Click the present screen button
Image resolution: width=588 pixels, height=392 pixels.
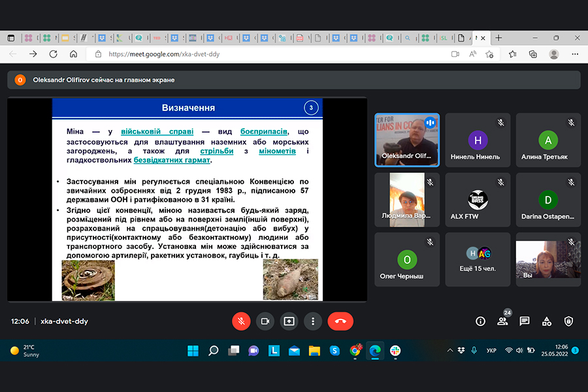(x=289, y=321)
